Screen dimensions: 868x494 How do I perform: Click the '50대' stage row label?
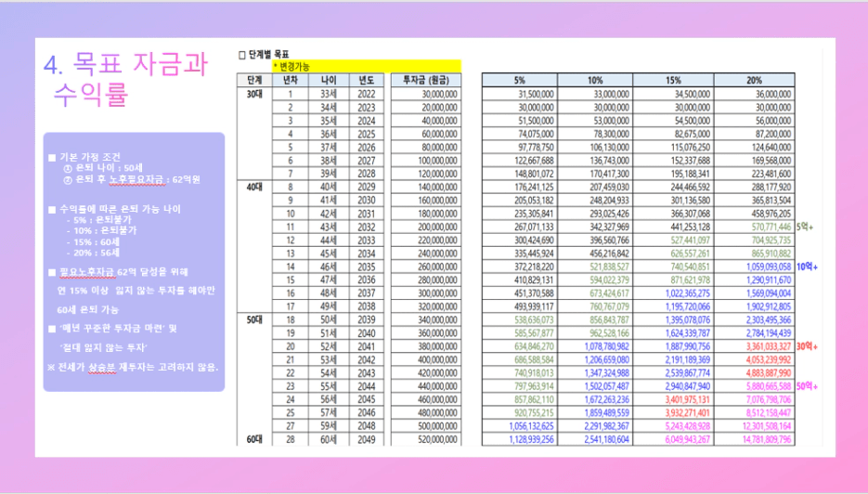[254, 318]
